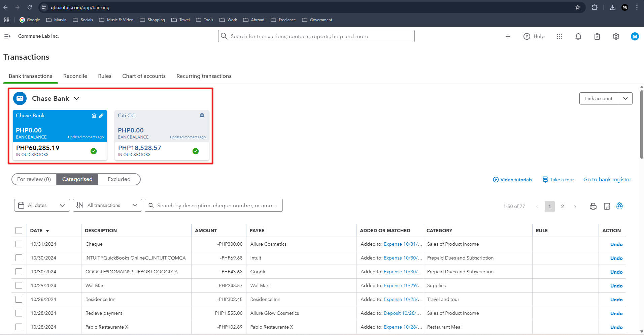Click the pencil edit icon on Chase Bank card

(101, 116)
